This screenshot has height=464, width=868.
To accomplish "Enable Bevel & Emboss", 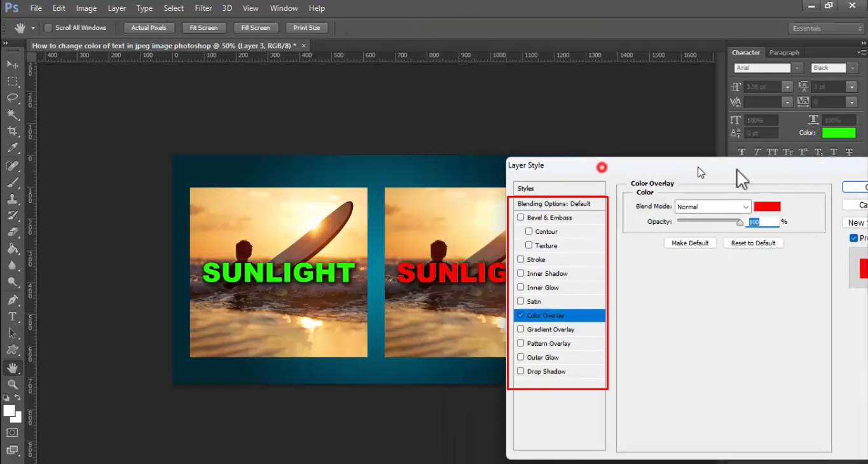I will [520, 217].
